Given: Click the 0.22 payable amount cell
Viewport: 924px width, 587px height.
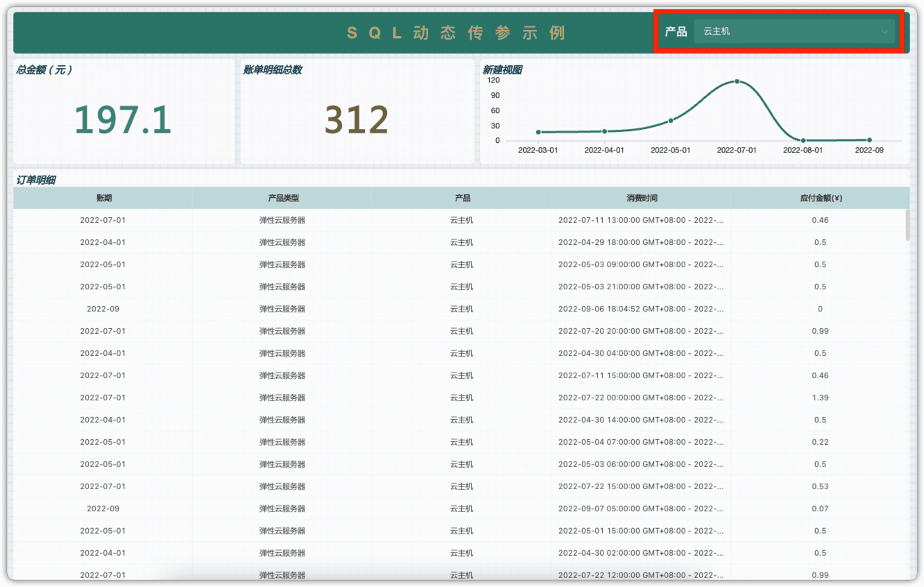Looking at the screenshot, I should coord(820,442).
